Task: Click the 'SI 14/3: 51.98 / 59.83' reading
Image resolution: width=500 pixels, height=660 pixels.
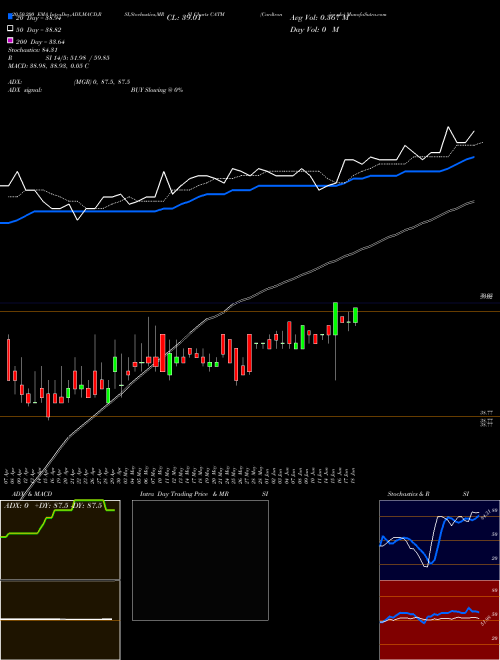Action: (x=77, y=58)
